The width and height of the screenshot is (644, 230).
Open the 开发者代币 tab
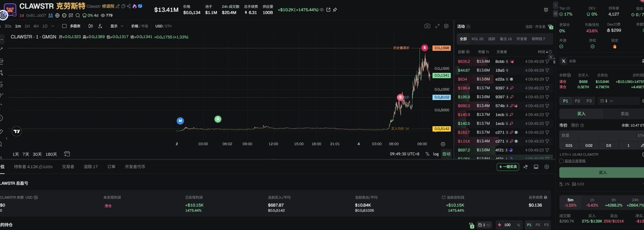135,167
